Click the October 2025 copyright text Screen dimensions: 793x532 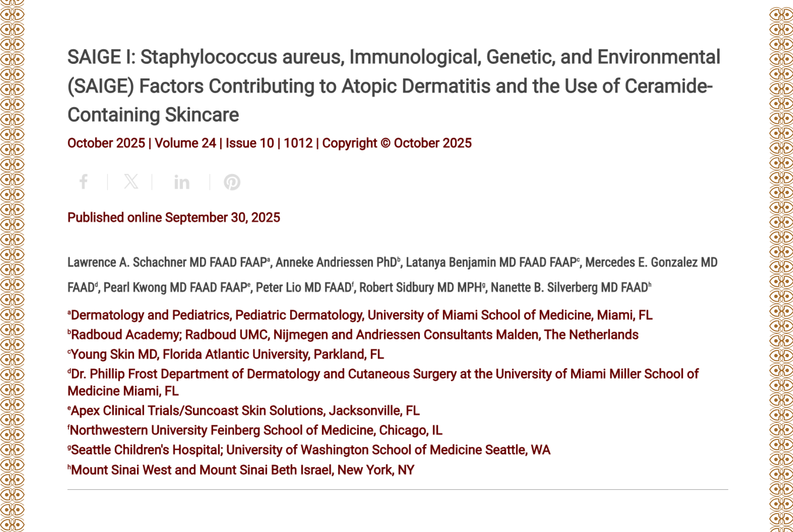coord(396,143)
